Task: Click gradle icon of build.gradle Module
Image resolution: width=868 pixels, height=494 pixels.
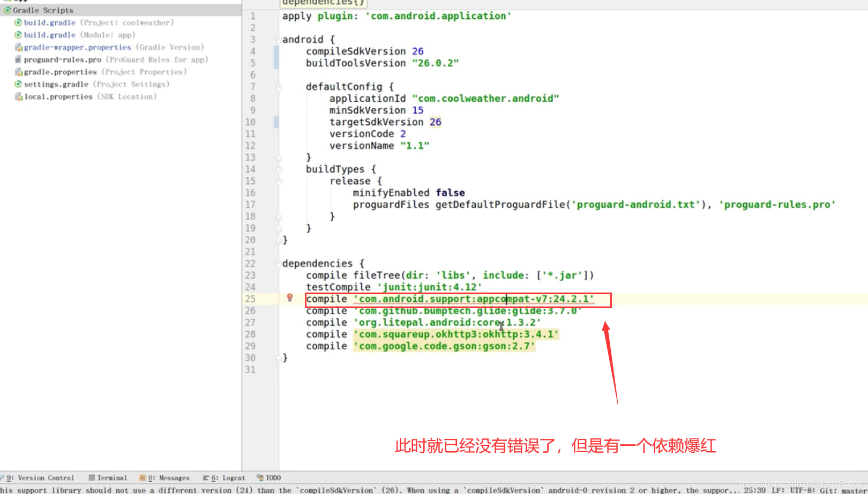Action: pyautogui.click(x=18, y=35)
